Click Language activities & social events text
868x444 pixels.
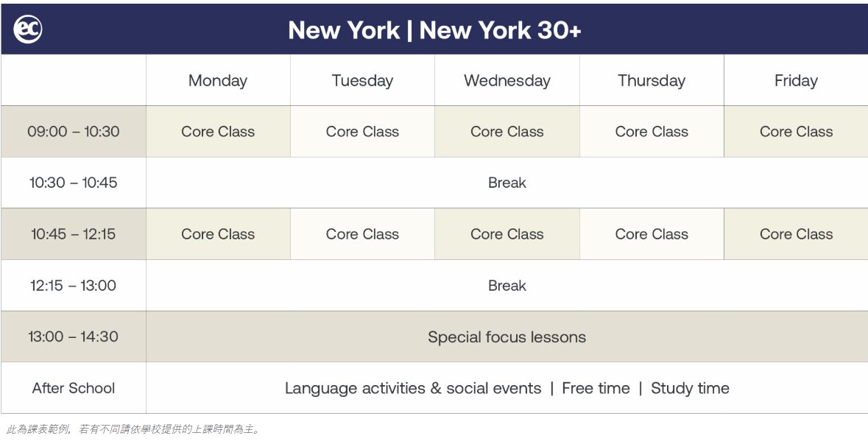click(413, 388)
